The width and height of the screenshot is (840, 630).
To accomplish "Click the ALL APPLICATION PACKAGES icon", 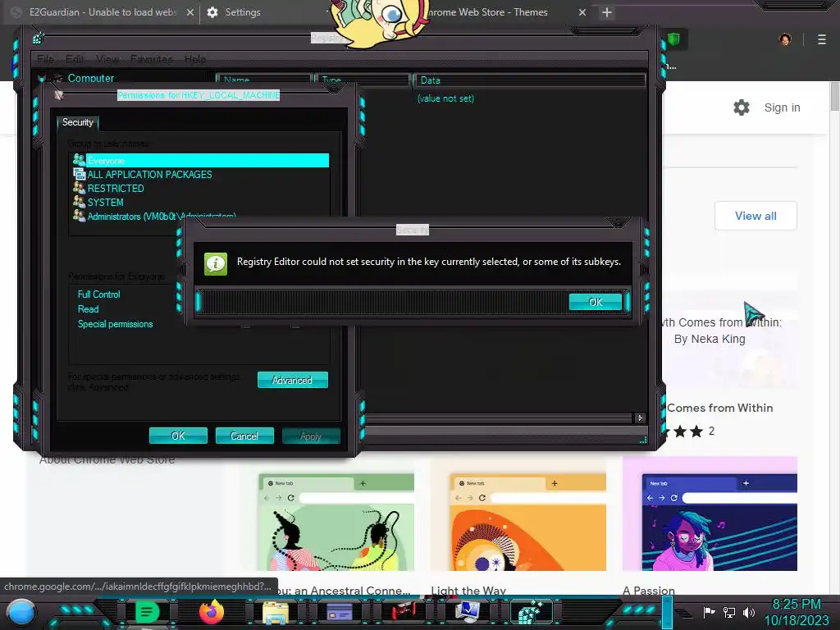I will click(79, 174).
